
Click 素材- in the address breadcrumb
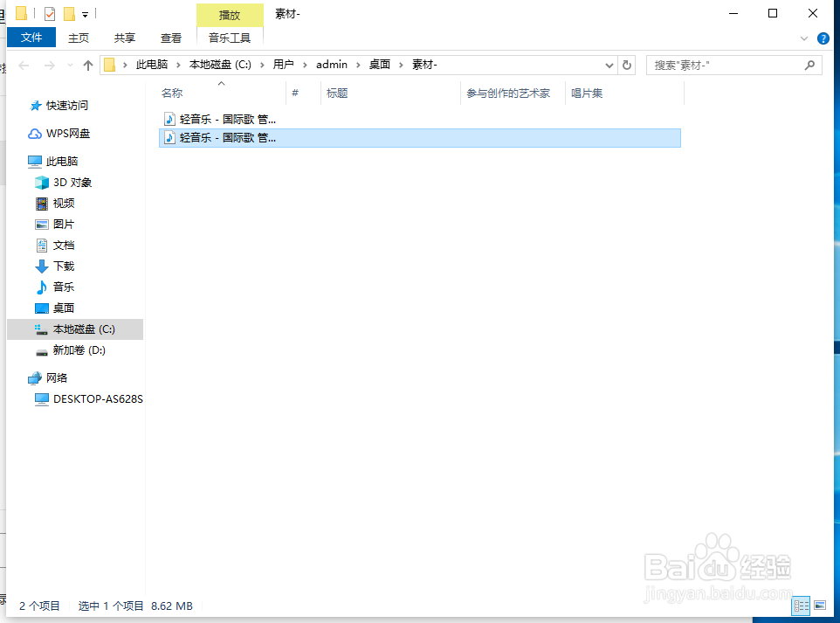(424, 65)
